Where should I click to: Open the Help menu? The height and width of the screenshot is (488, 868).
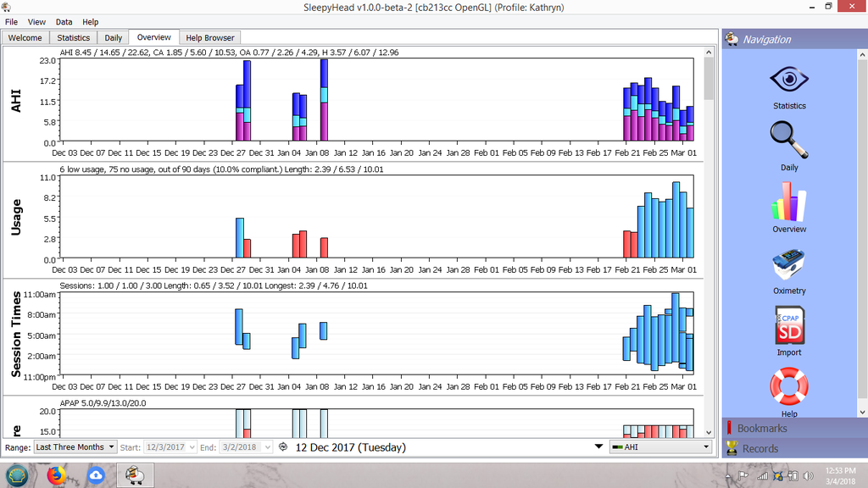point(90,22)
